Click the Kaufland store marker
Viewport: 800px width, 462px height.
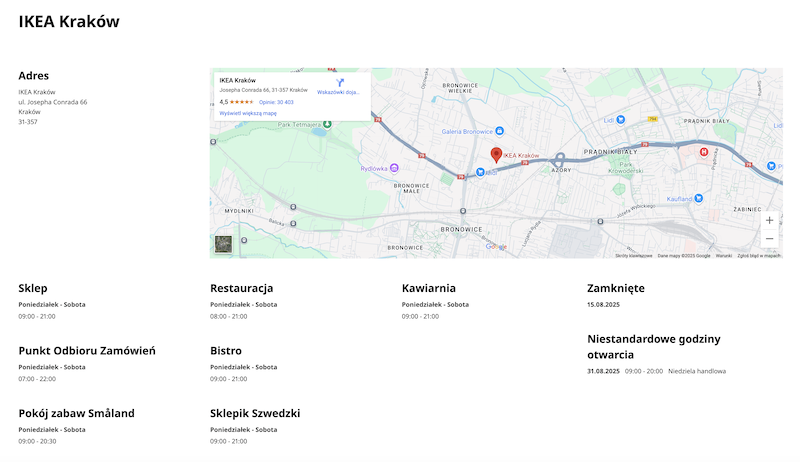pyautogui.click(x=699, y=199)
